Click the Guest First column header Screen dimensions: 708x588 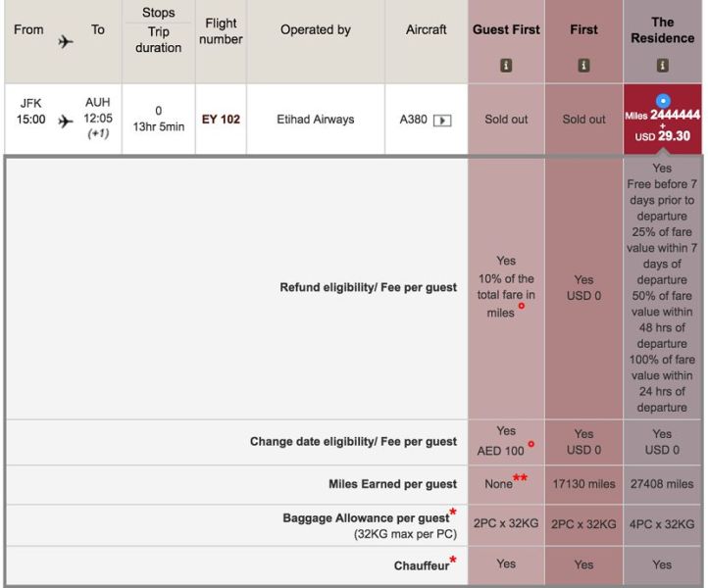(506, 30)
